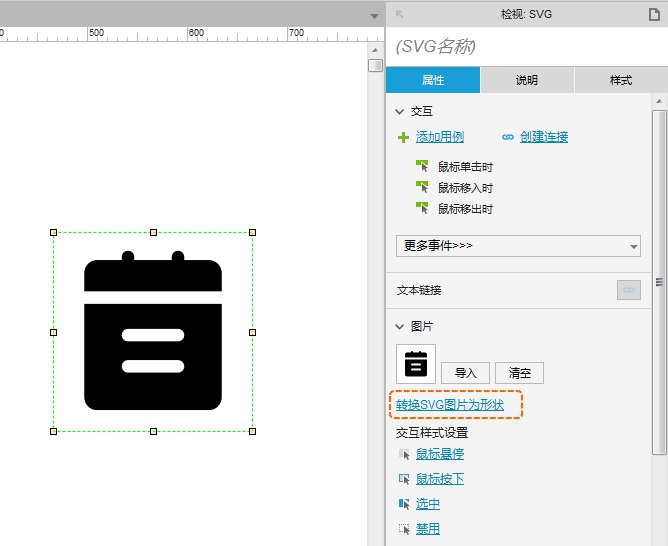668x546 pixels.
Task: Select the calendar SVG image on canvas
Action: tap(153, 332)
